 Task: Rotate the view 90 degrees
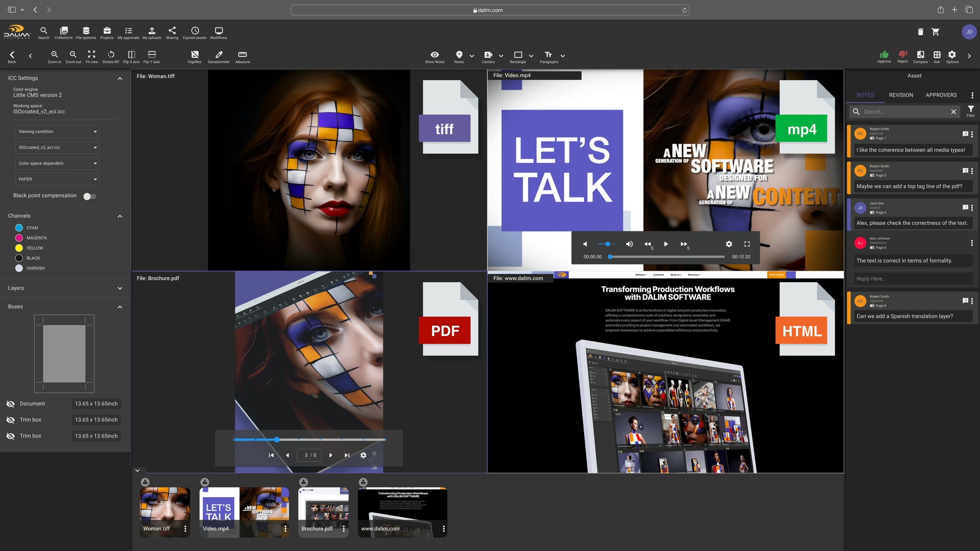pos(111,57)
